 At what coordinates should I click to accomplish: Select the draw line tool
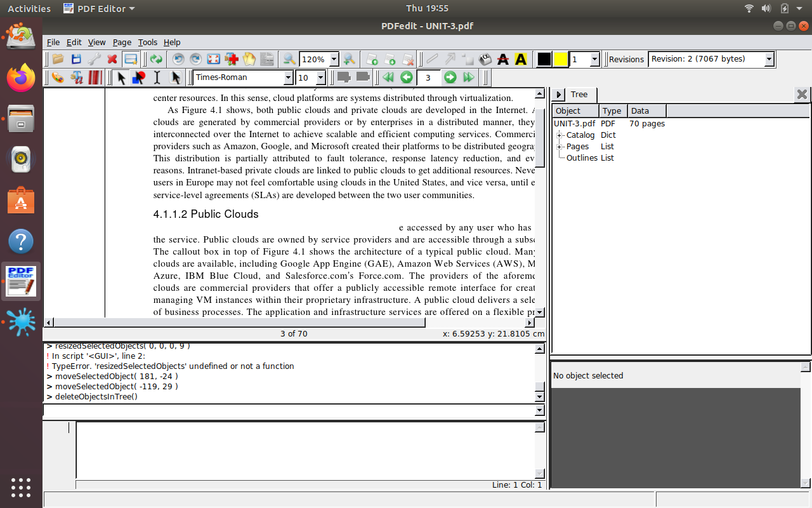click(432, 59)
